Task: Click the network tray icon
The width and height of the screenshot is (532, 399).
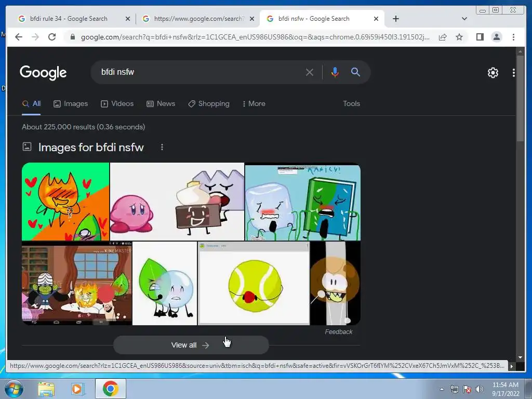Action: [x=454, y=389]
